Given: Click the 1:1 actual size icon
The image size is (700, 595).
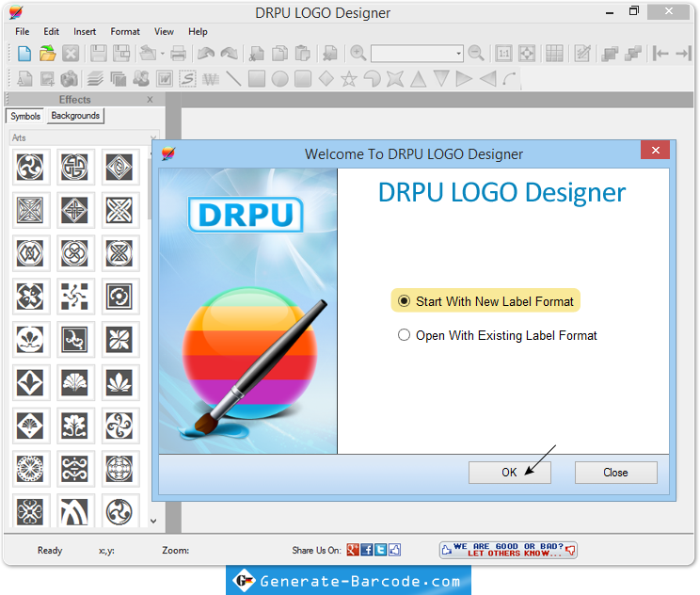Looking at the screenshot, I should coord(503,54).
